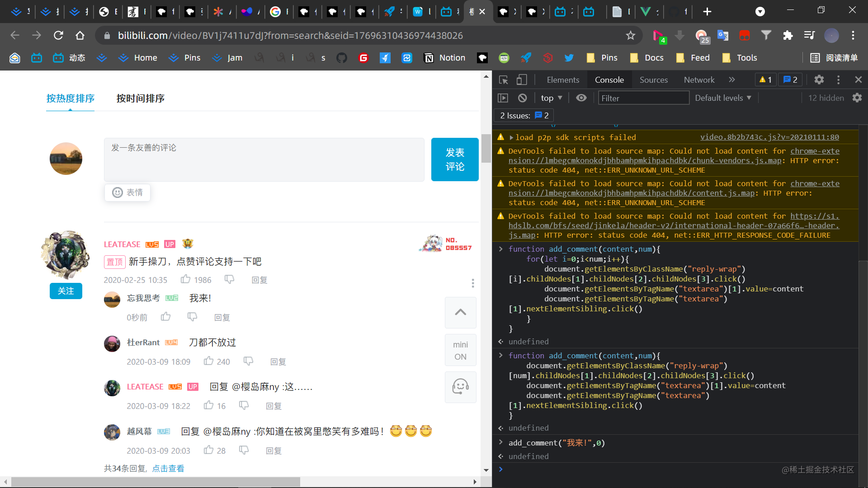The image size is (868, 488).
Task: Open the top context dropdown
Action: [551, 98]
